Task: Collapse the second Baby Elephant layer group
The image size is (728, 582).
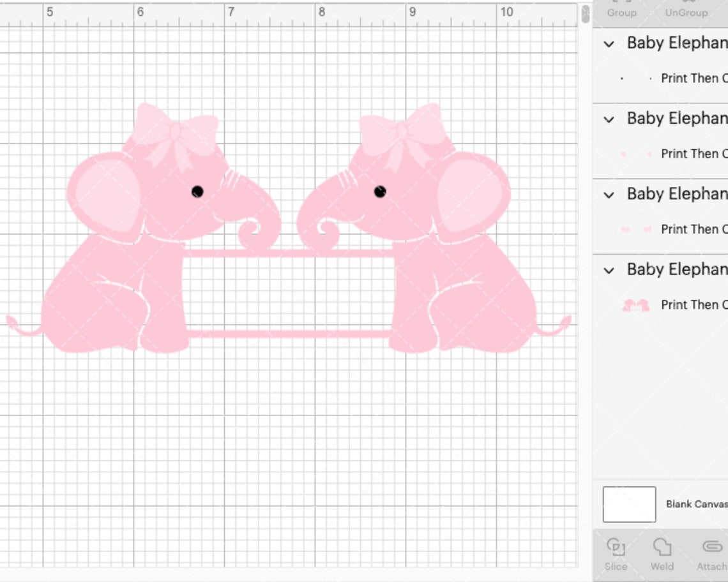Action: (608, 119)
